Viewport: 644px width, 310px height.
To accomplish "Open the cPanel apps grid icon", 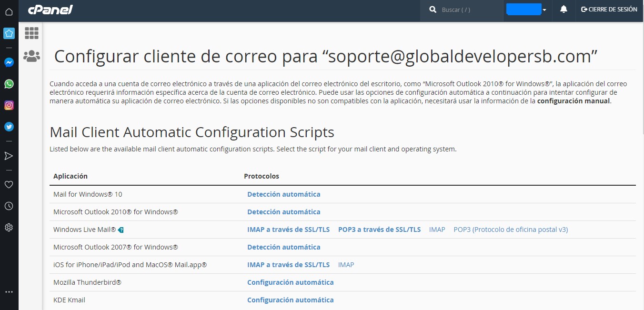I will coord(31,33).
